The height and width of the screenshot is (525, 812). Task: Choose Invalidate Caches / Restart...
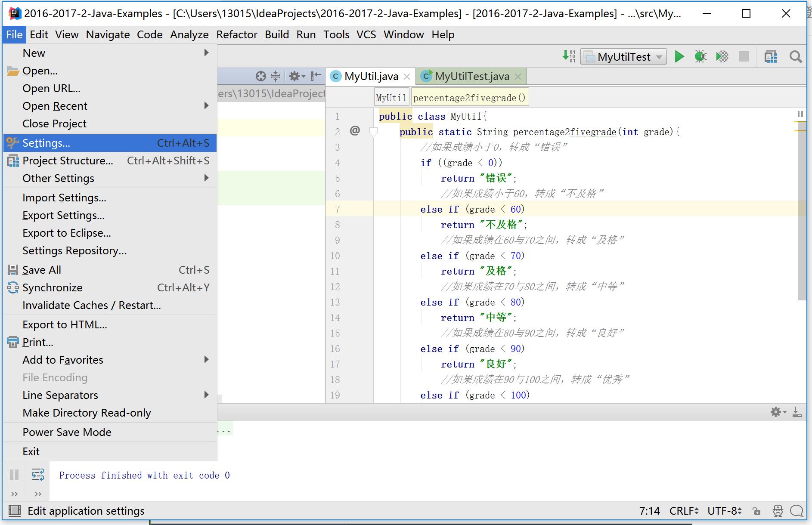[110, 305]
